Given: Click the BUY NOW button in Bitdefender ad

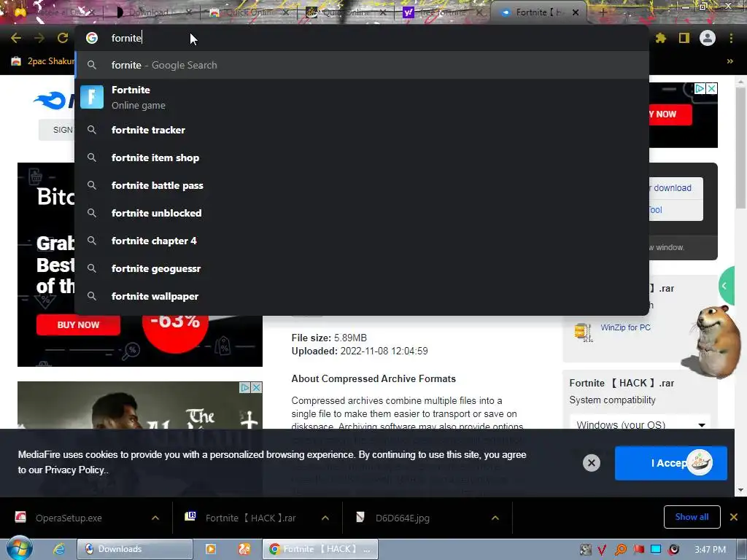Looking at the screenshot, I should pos(78,324).
